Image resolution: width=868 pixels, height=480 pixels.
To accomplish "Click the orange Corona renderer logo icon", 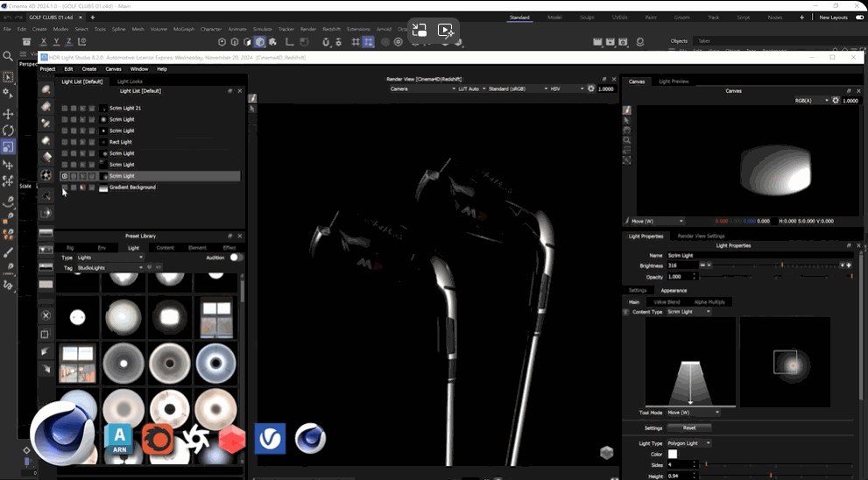I will click(158, 440).
